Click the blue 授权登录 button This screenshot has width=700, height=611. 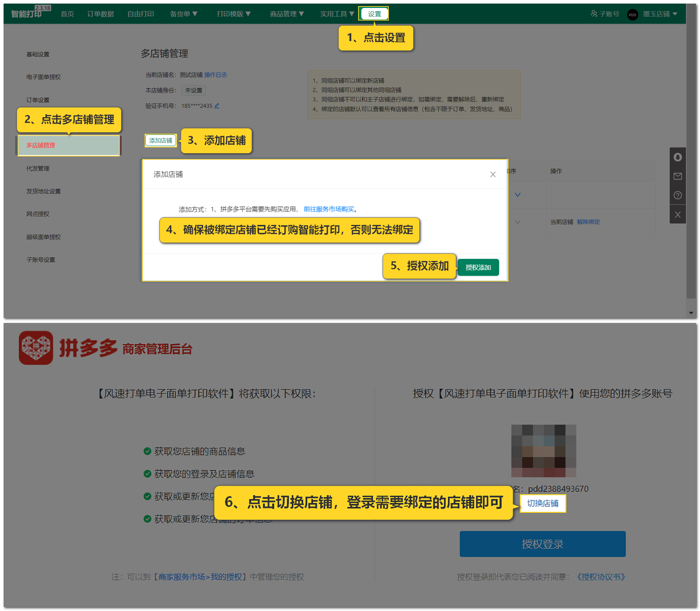(x=542, y=544)
